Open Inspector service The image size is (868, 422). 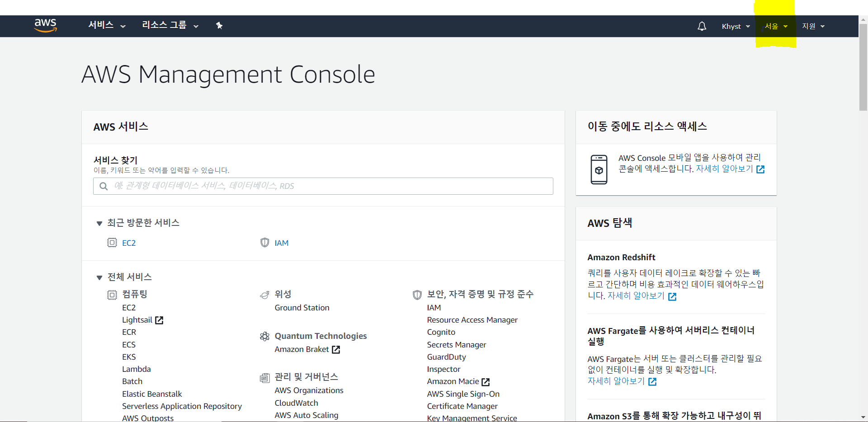tap(443, 369)
